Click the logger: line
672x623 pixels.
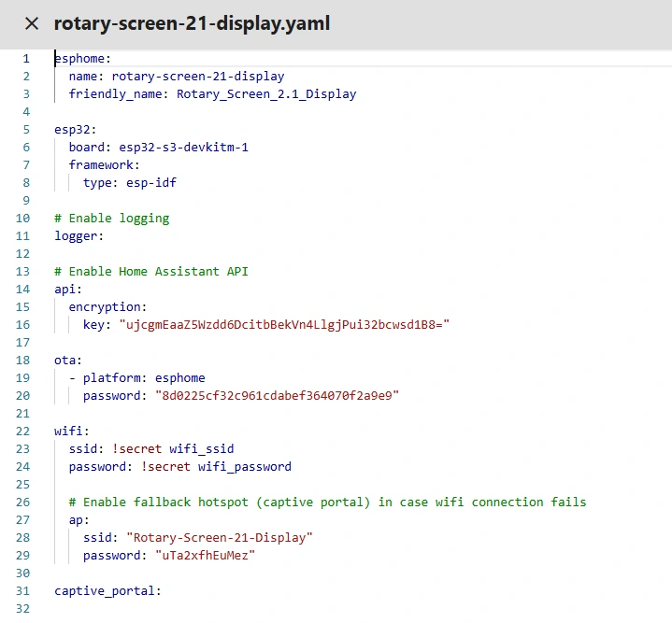point(79,236)
